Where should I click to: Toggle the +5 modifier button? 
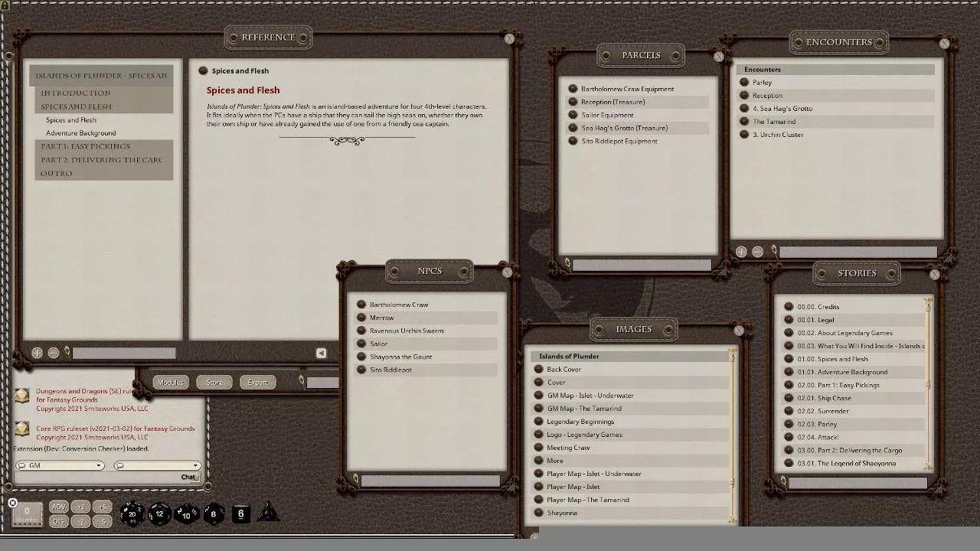(x=103, y=507)
